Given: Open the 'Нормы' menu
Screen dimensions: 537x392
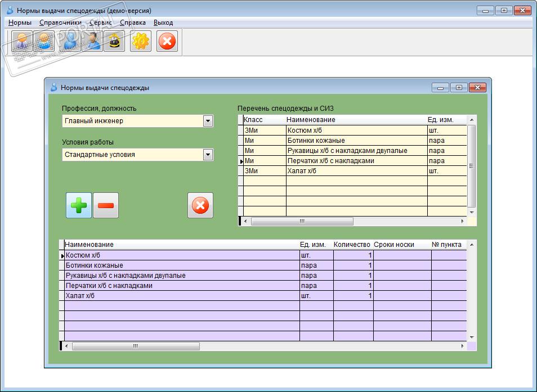Looking at the screenshot, I should (x=20, y=22).
